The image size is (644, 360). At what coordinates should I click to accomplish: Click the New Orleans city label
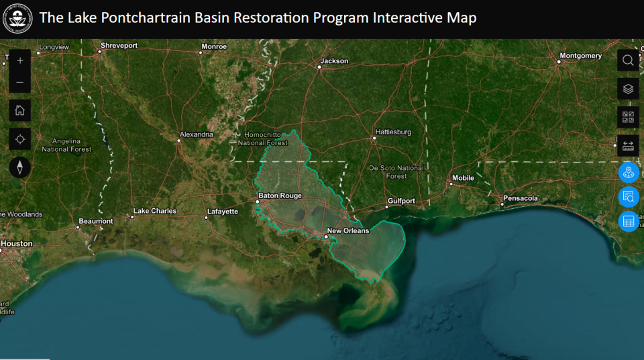point(347,231)
